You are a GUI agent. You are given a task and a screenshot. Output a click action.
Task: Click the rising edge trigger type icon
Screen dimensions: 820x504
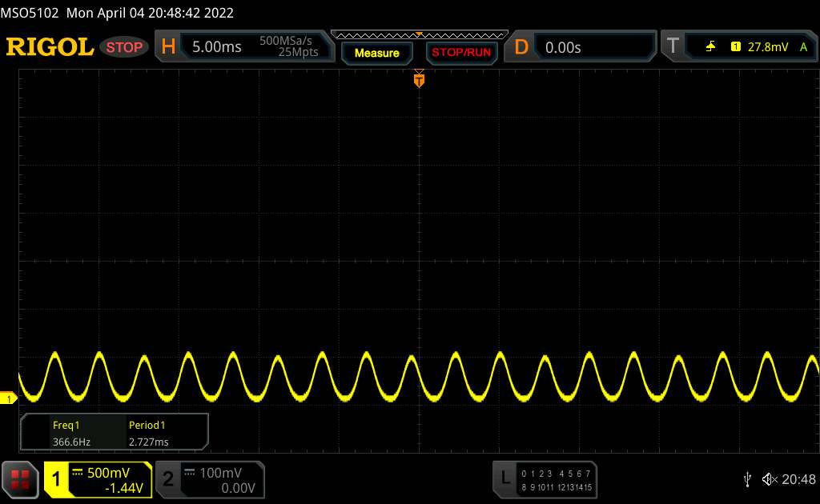pyautogui.click(x=710, y=47)
